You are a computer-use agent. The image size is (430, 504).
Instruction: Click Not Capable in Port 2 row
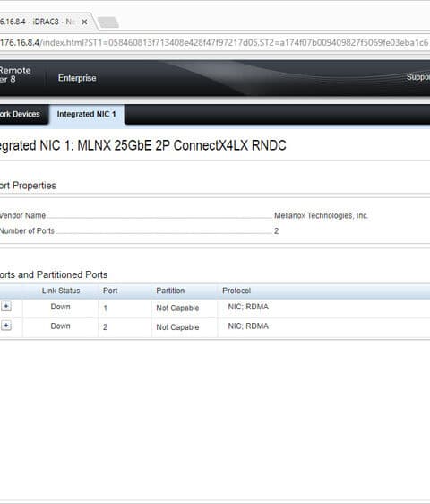pos(177,327)
